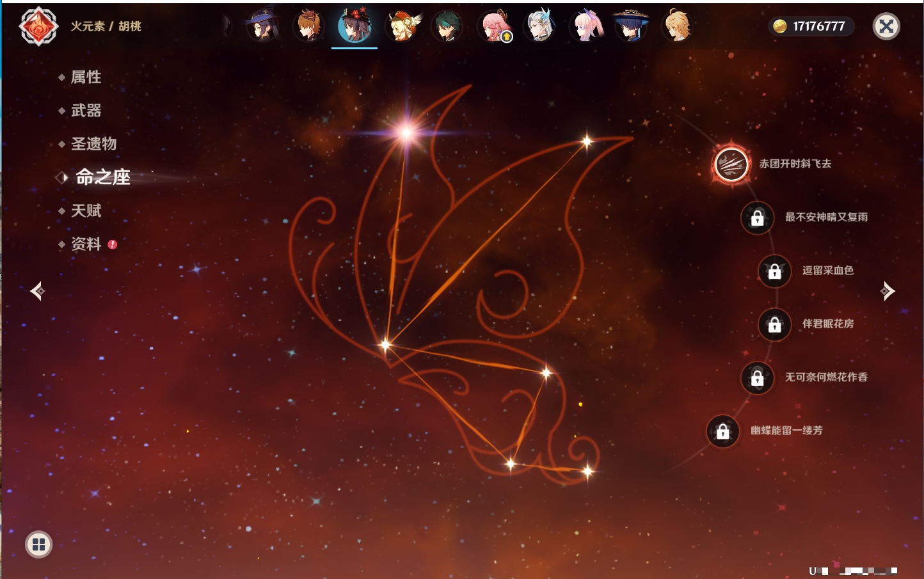Image resolution: width=924 pixels, height=579 pixels.
Task: Click the 伴君眠花房 label
Action: (828, 324)
